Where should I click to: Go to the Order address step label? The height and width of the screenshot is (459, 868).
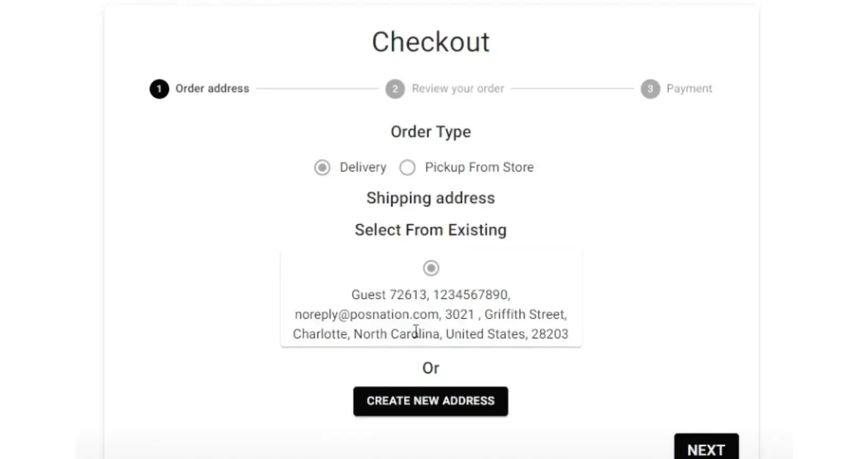(212, 89)
